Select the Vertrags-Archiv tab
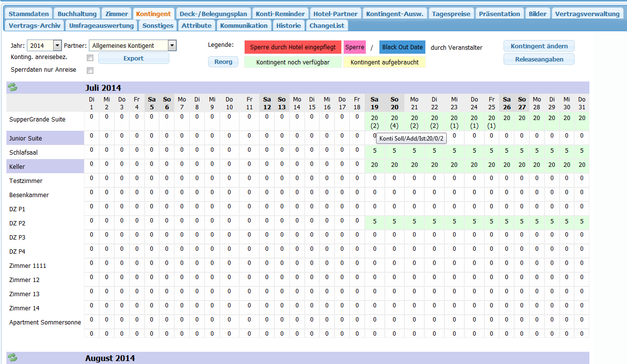The width and height of the screenshot is (627, 364). tap(35, 25)
